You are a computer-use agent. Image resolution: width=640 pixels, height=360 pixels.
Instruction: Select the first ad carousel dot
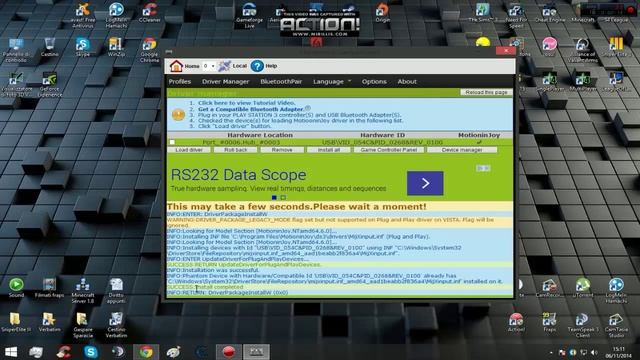coord(274,198)
